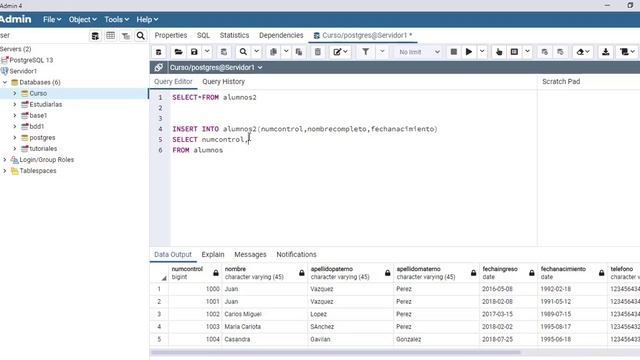This screenshot has width=640, height=360.
Task: Expand the Login/Group Roles node
Action: click(5, 160)
